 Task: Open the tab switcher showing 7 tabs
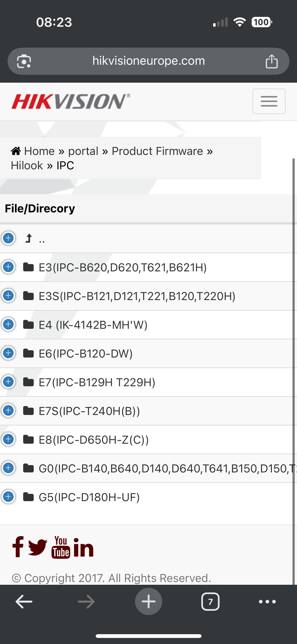pyautogui.click(x=210, y=602)
